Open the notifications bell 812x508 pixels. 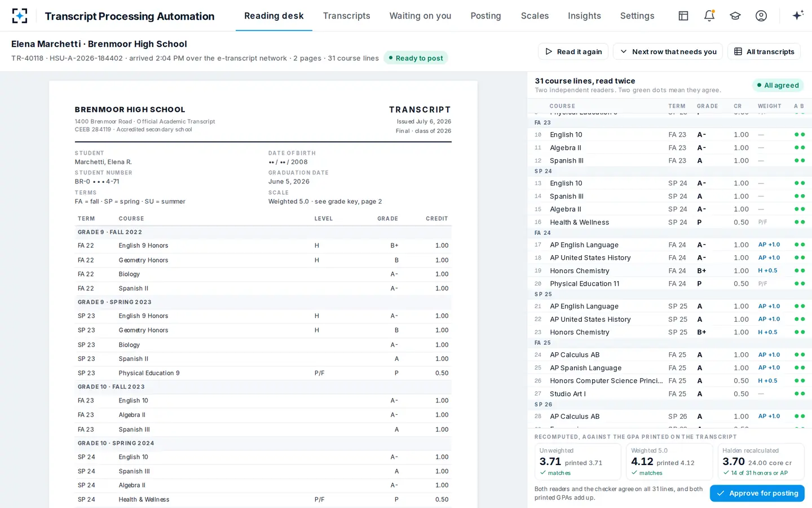pos(709,16)
